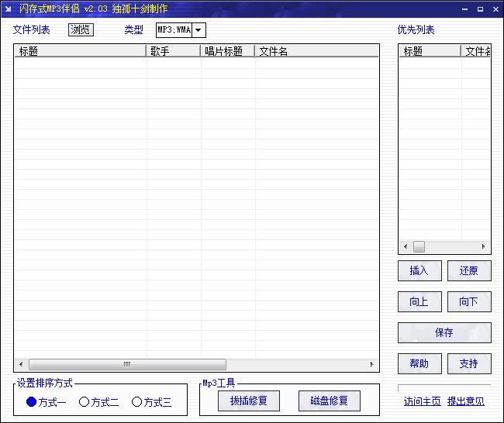
Task: Open the 提出意见 link
Action: pos(466,401)
